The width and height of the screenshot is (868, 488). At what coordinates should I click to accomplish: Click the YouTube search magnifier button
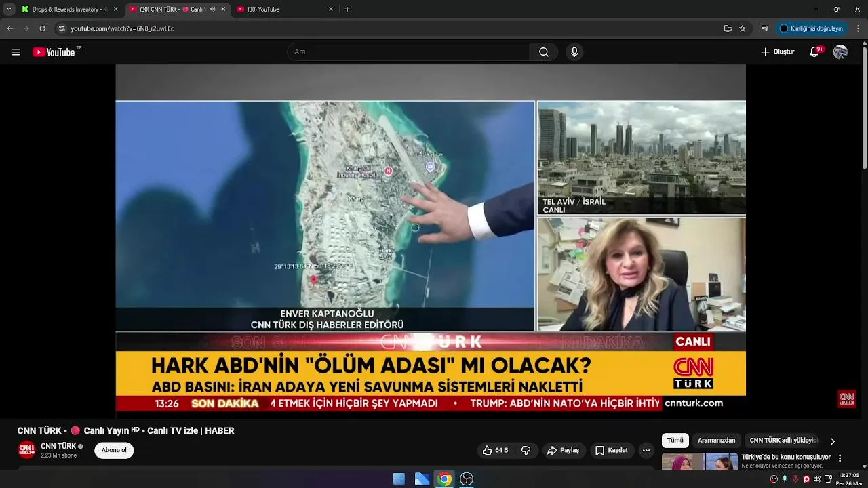point(544,52)
